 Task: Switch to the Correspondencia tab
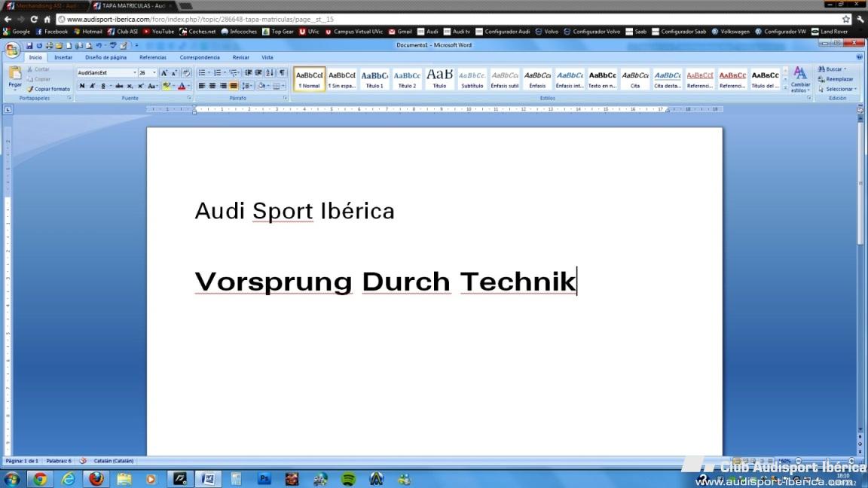[200, 57]
